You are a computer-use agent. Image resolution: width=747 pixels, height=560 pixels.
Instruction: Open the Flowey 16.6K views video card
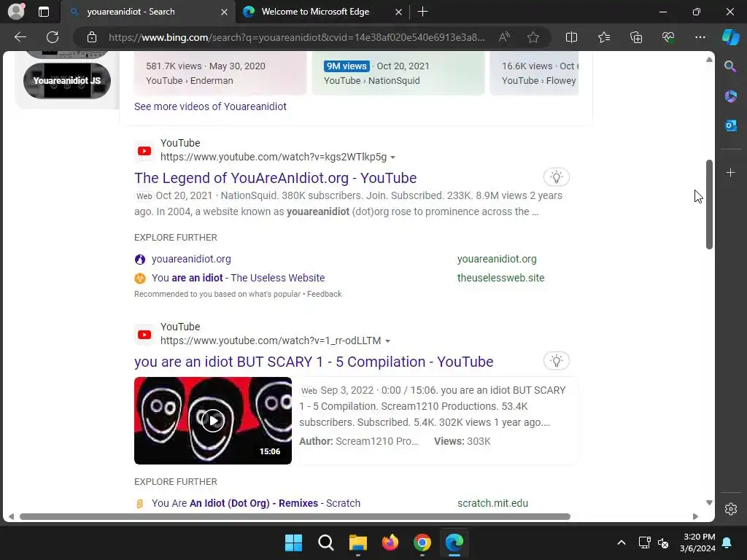point(535,74)
